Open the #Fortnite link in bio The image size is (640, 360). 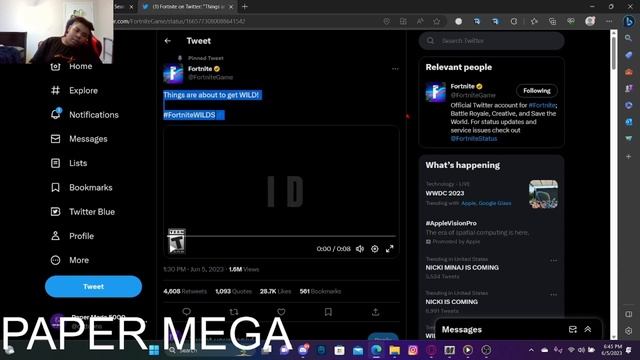(542, 105)
